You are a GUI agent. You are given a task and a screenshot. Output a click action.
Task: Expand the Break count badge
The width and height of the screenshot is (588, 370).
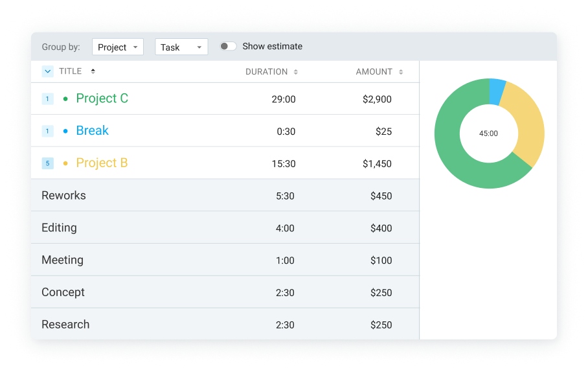pos(47,132)
